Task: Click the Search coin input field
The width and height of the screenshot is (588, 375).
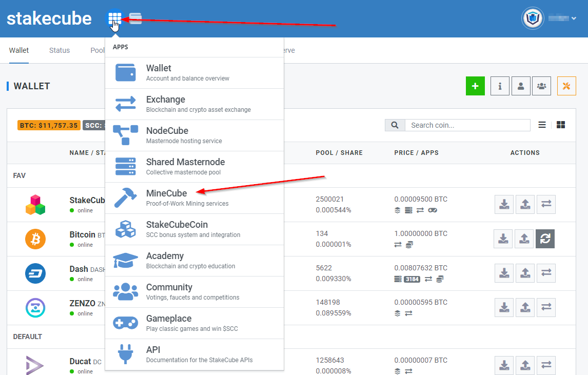Action: point(467,125)
